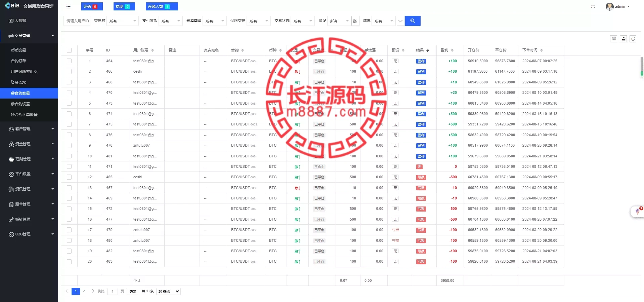Go to next page arrow
This screenshot has width=644, height=302.
point(93,291)
